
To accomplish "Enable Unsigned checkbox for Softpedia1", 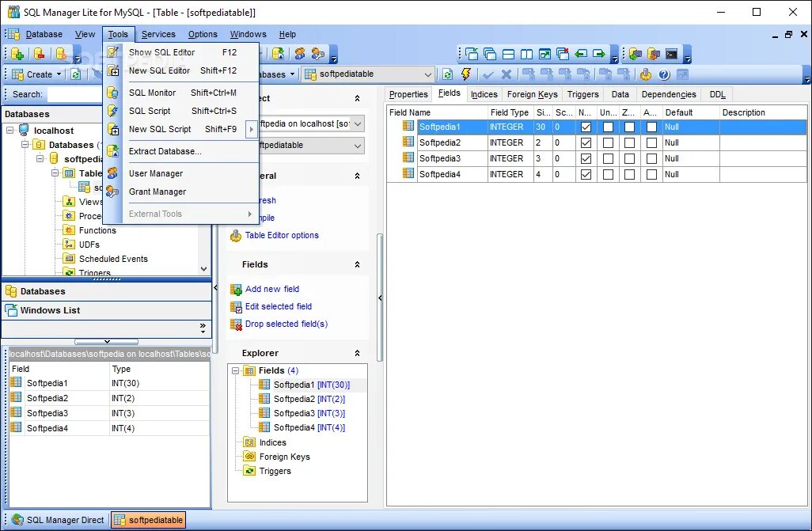I will point(608,127).
